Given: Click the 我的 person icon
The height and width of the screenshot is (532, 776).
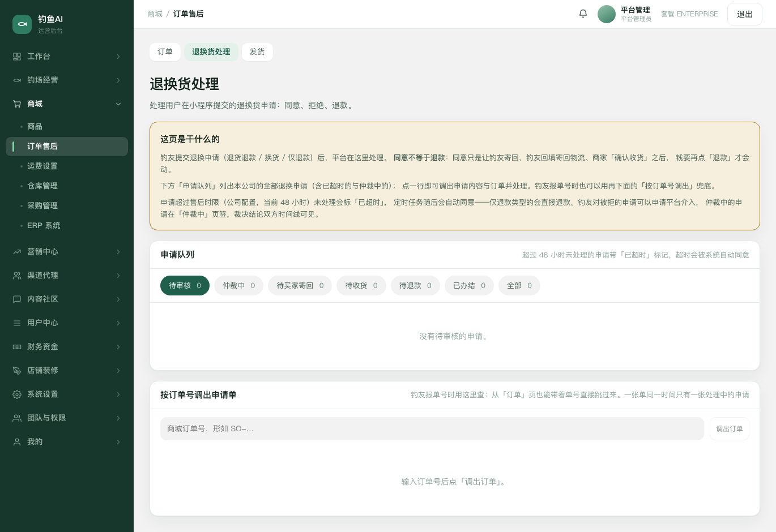Looking at the screenshot, I should click(x=17, y=442).
